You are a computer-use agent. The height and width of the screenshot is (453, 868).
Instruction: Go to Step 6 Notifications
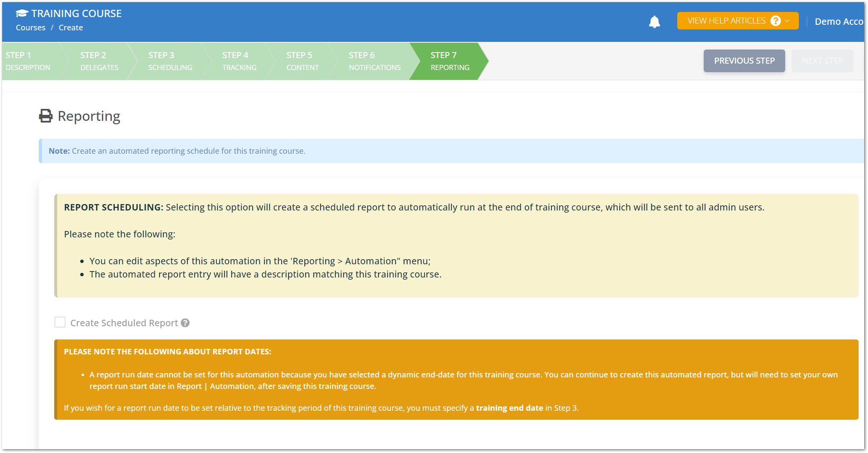(x=374, y=61)
